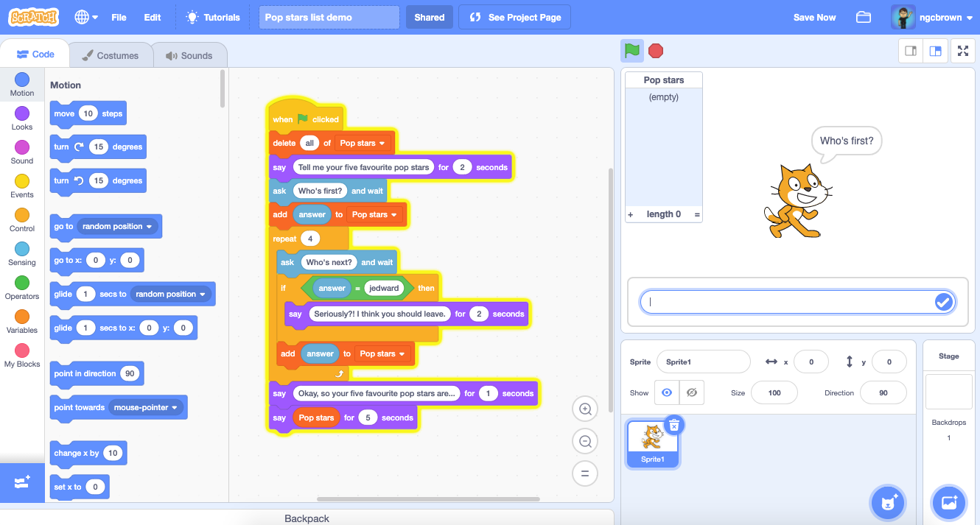Viewport: 980px width, 525px height.
Task: Click the Shared button
Action: (x=430, y=17)
